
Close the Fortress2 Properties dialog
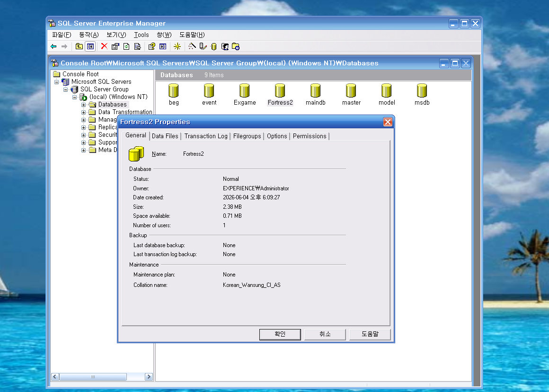click(x=388, y=122)
